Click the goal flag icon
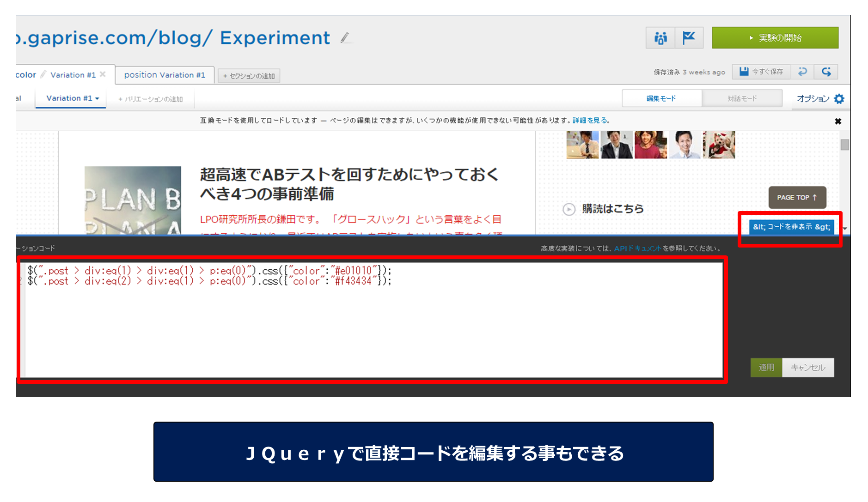The width and height of the screenshot is (868, 502). [x=689, y=37]
